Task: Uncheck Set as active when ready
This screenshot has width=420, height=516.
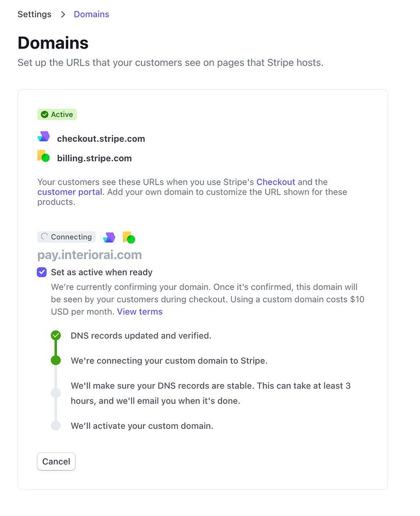Action: tap(42, 272)
